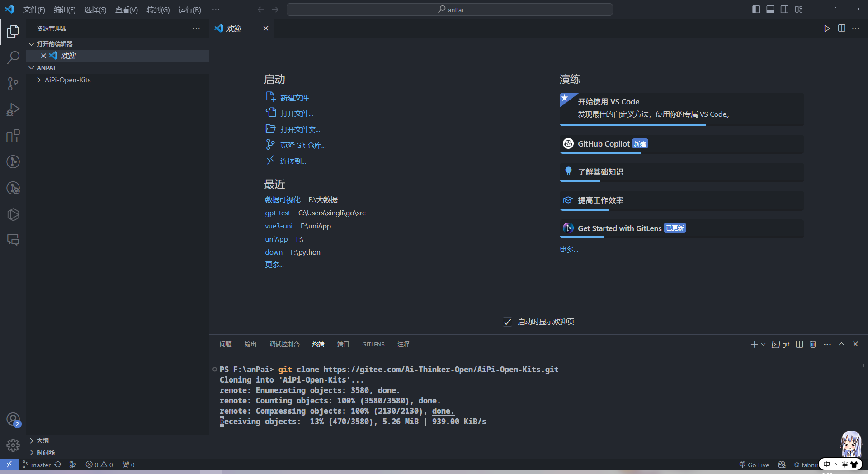Split the editor to the right
The height and width of the screenshot is (474, 868).
tap(841, 28)
